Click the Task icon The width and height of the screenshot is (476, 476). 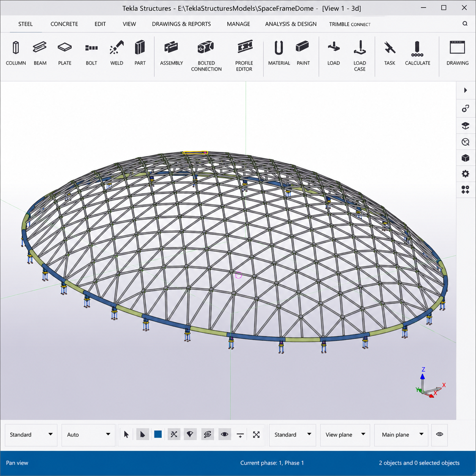390,53
